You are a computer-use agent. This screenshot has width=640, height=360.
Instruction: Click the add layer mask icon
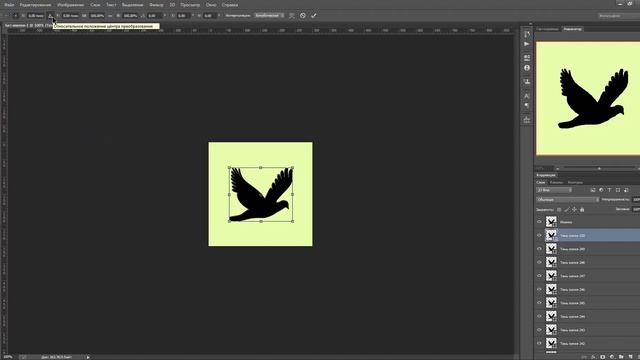pyautogui.click(x=602, y=357)
